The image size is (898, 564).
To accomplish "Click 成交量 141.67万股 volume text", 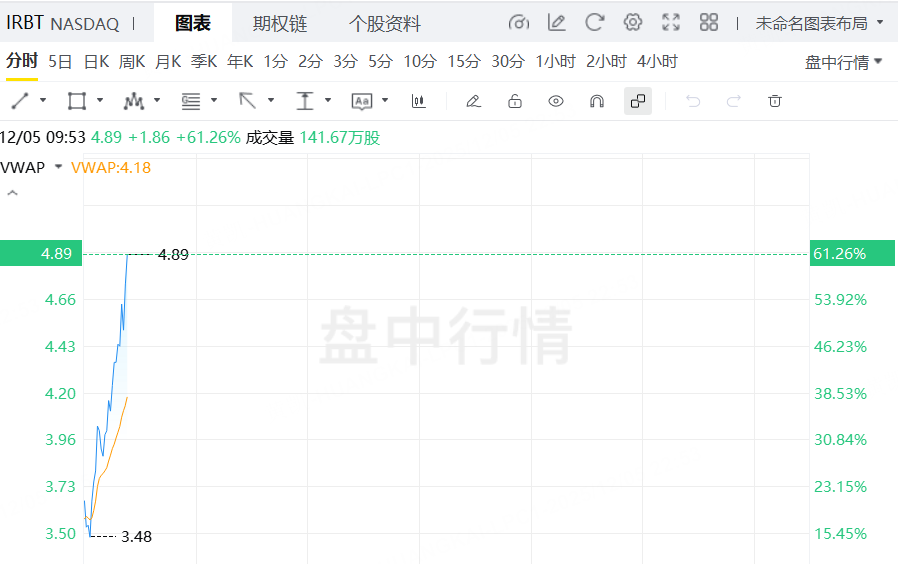I will coord(313,137).
